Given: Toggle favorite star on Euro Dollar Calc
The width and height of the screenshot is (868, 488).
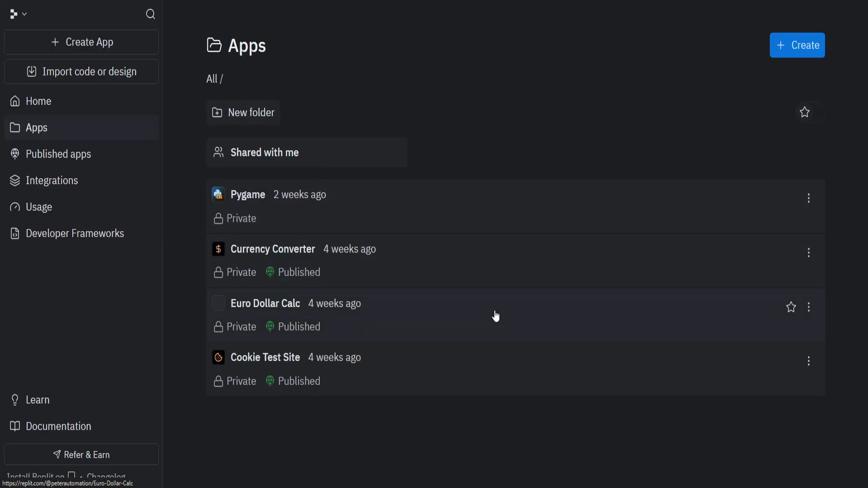Looking at the screenshot, I should (791, 308).
